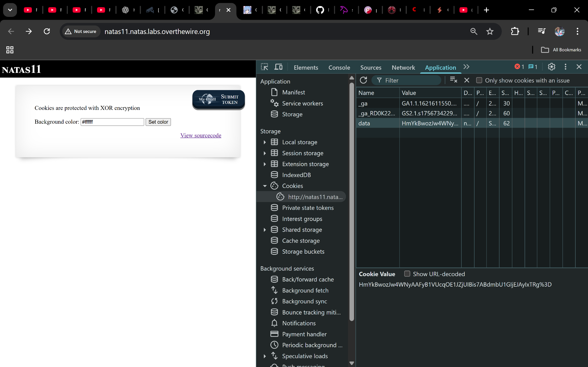Image resolution: width=588 pixels, height=367 pixels.
Task: Open DevTools settings gear
Action: [551, 67]
